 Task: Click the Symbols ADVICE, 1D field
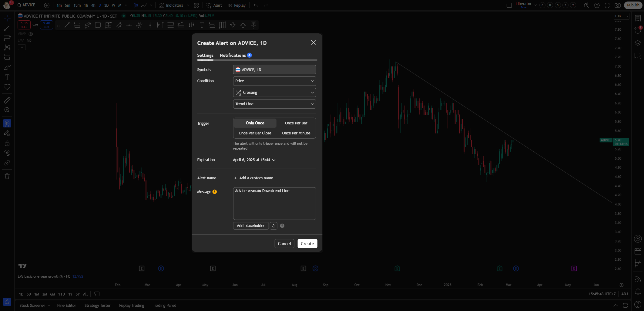point(274,69)
